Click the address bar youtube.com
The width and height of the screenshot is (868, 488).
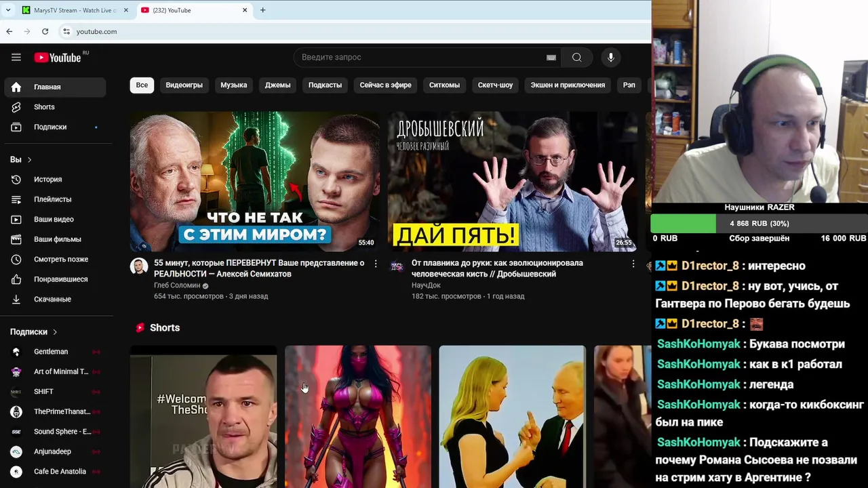(x=96, y=31)
